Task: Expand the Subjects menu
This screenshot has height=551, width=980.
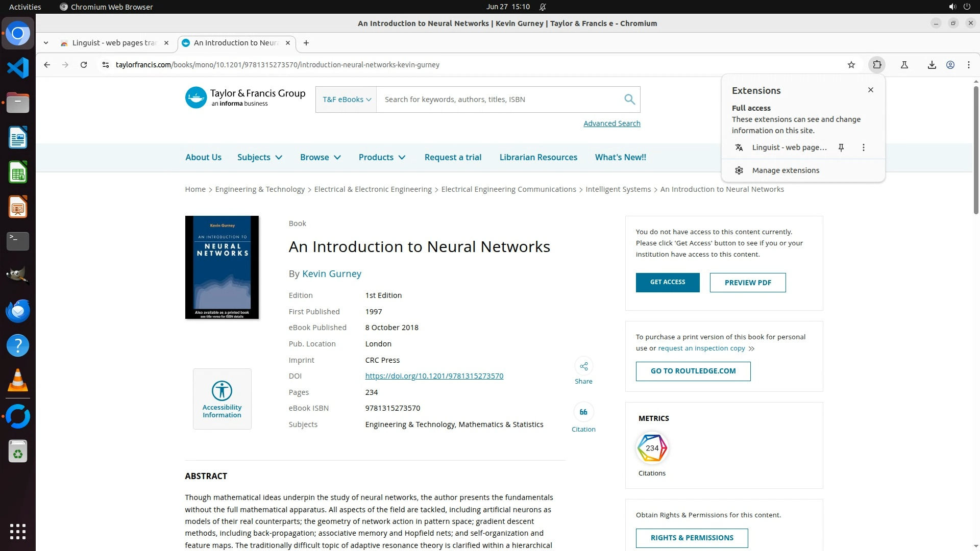Action: (x=259, y=157)
